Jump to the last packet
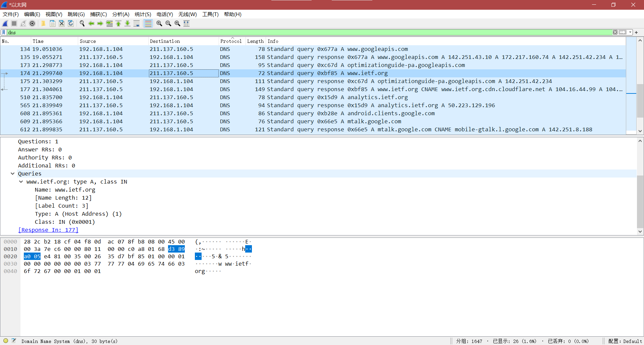Image resolution: width=644 pixels, height=345 pixels. tap(127, 23)
